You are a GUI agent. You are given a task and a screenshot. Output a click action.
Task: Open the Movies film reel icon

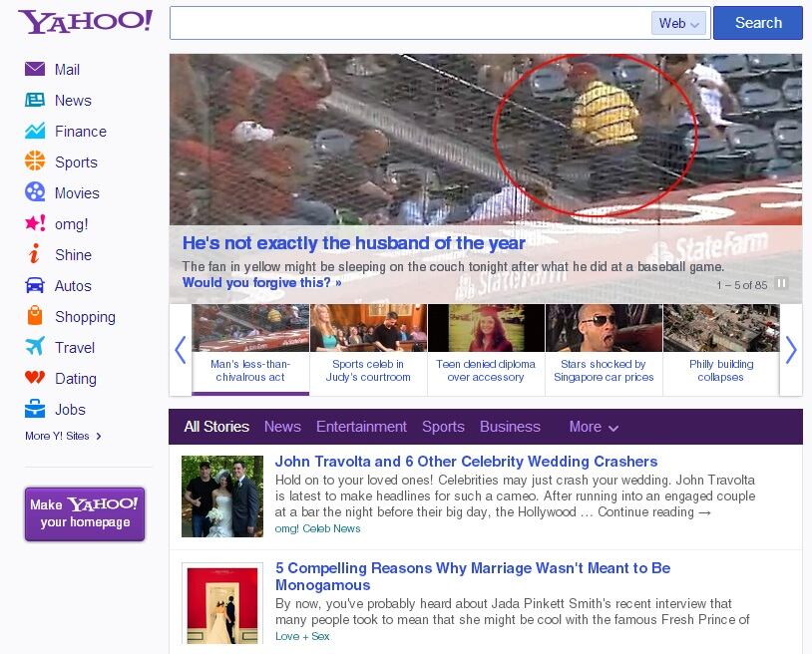point(35,192)
